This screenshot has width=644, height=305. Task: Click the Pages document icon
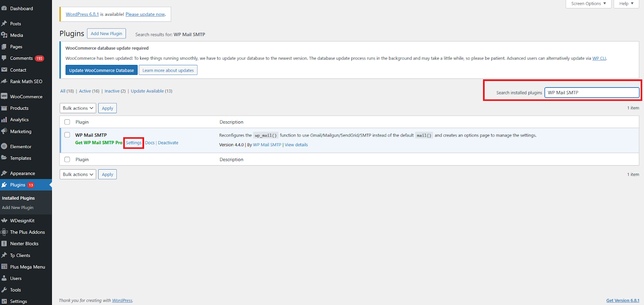pos(4,47)
